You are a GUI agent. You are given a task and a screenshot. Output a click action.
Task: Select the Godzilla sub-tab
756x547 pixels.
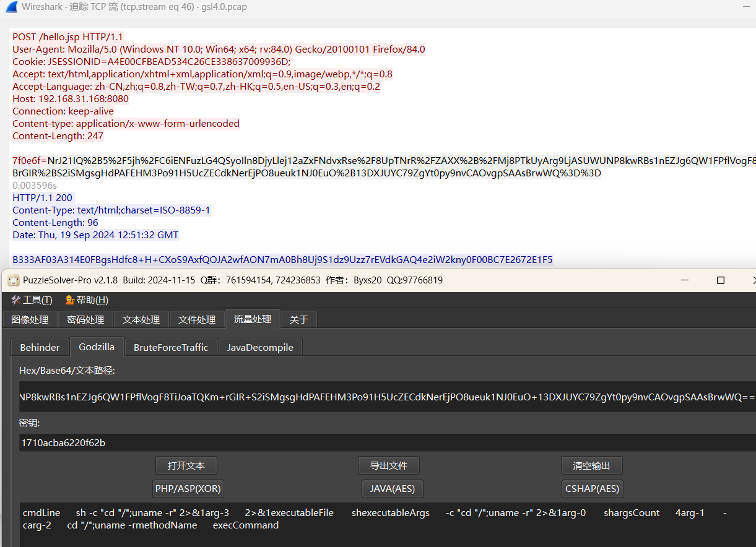click(x=97, y=347)
